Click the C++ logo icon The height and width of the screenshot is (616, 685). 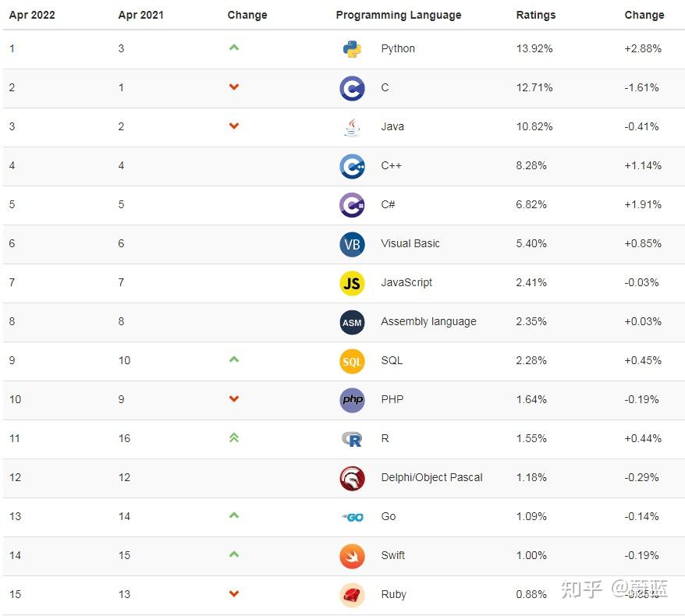point(352,166)
